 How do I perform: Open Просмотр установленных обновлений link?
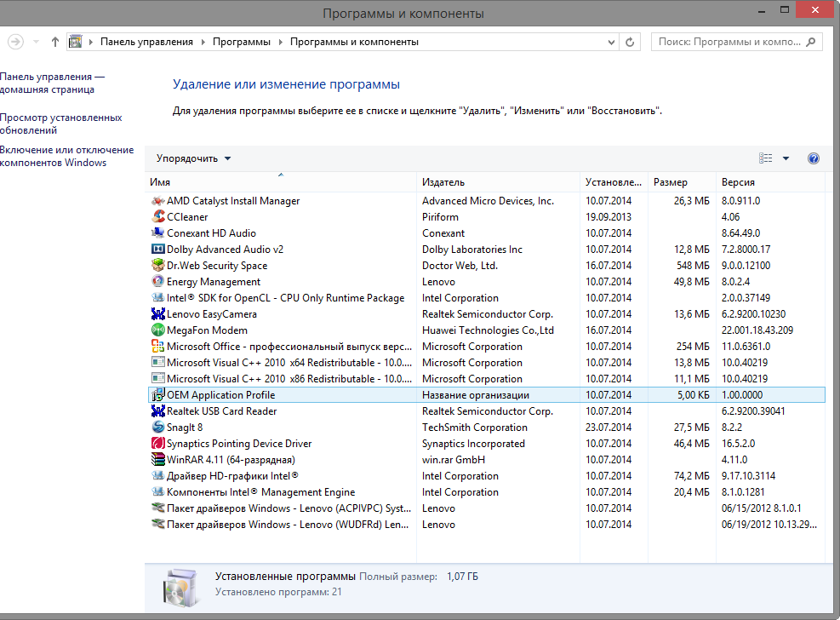(x=60, y=123)
